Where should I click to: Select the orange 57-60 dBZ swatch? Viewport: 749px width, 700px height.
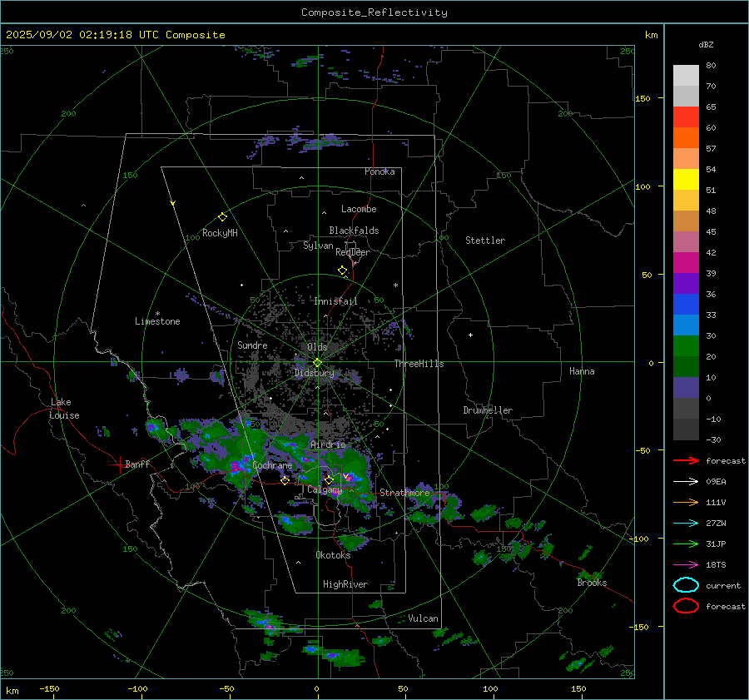[x=686, y=138]
